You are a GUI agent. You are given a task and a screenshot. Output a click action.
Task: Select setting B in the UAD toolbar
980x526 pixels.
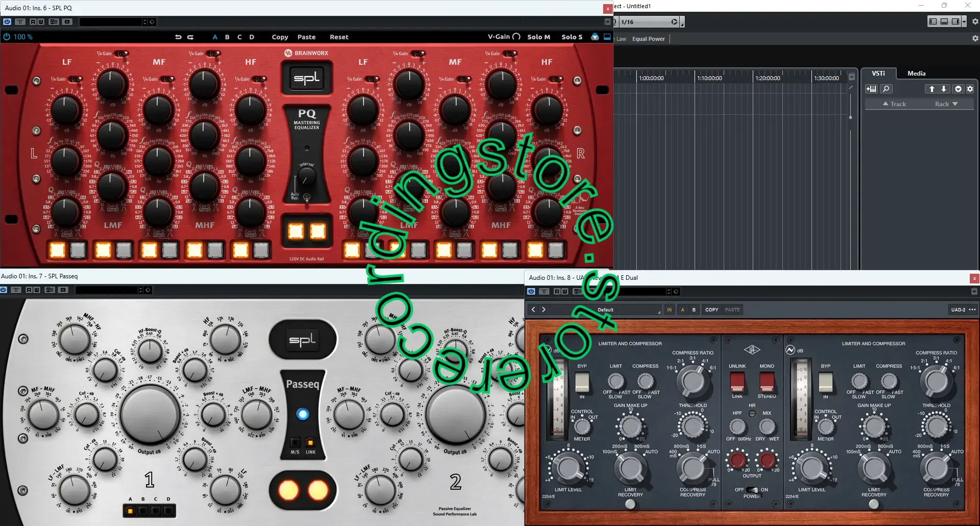[x=694, y=309]
